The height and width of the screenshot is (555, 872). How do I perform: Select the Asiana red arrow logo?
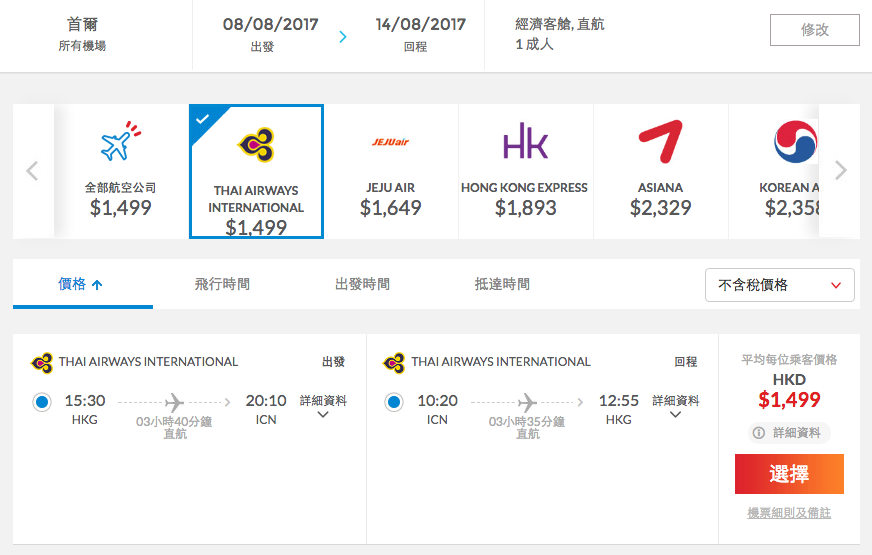pos(660,141)
